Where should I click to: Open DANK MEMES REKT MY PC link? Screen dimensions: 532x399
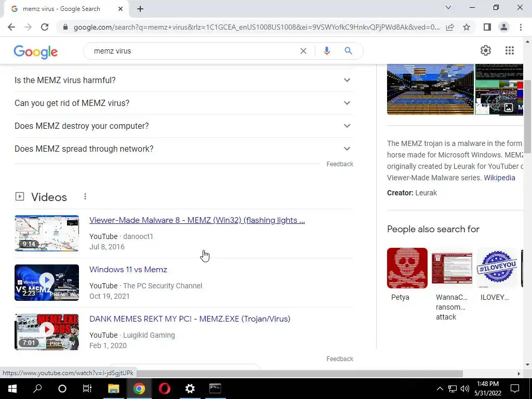coord(190,319)
